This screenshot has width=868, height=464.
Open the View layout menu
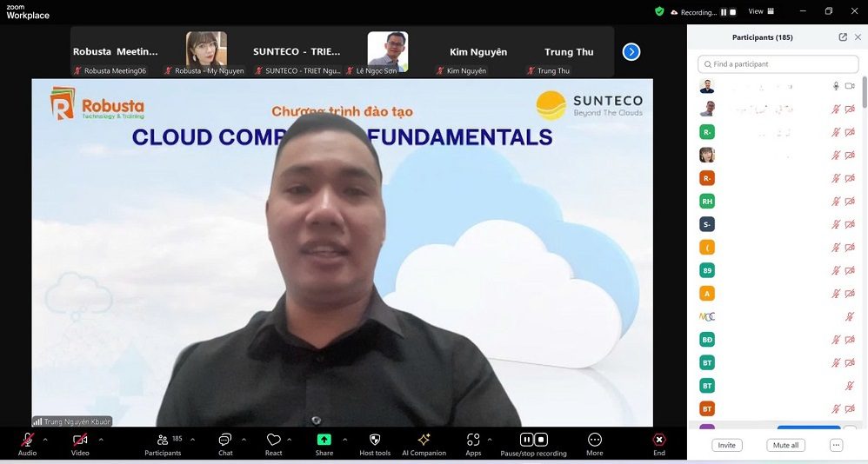pos(761,11)
